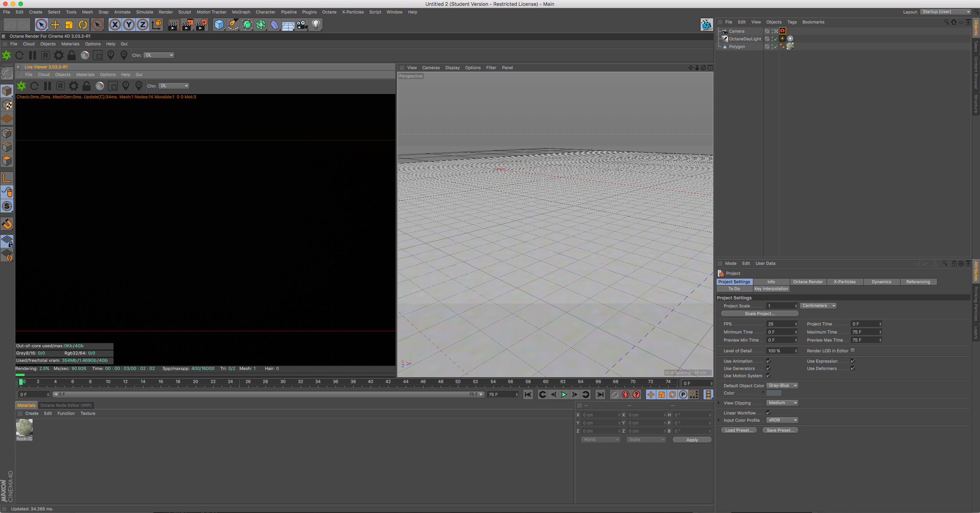Image resolution: width=980 pixels, height=513 pixels.
Task: Click the Scale Project... button
Action: (x=759, y=313)
